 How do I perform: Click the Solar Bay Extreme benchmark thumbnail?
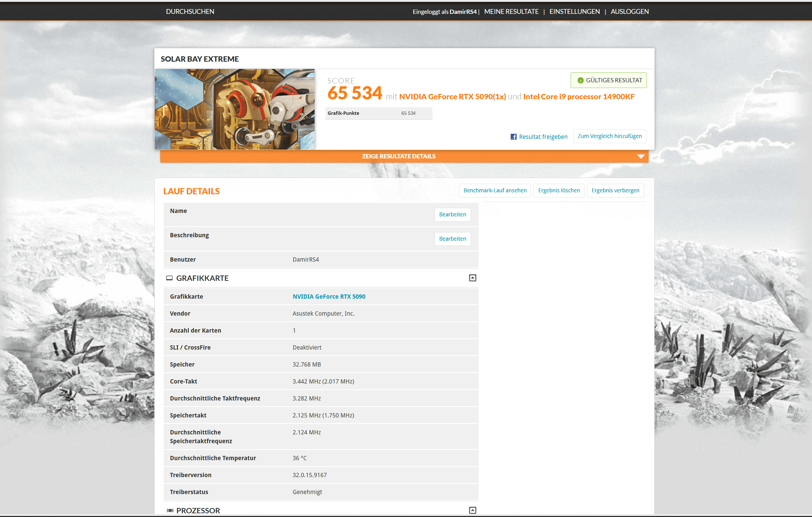235,109
